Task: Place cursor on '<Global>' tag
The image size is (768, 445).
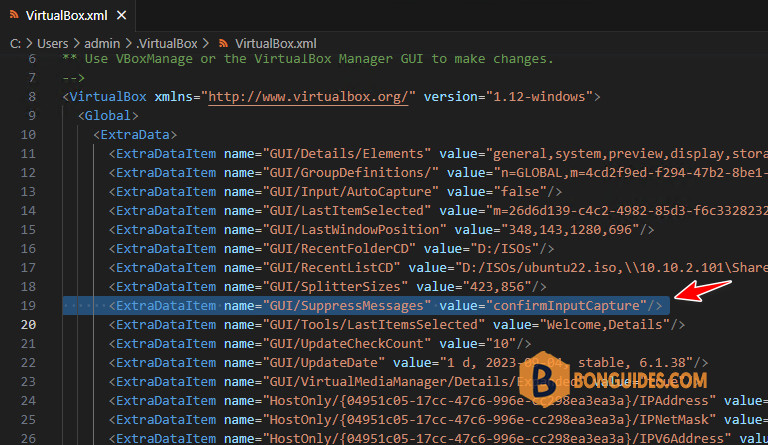Action: (108, 116)
